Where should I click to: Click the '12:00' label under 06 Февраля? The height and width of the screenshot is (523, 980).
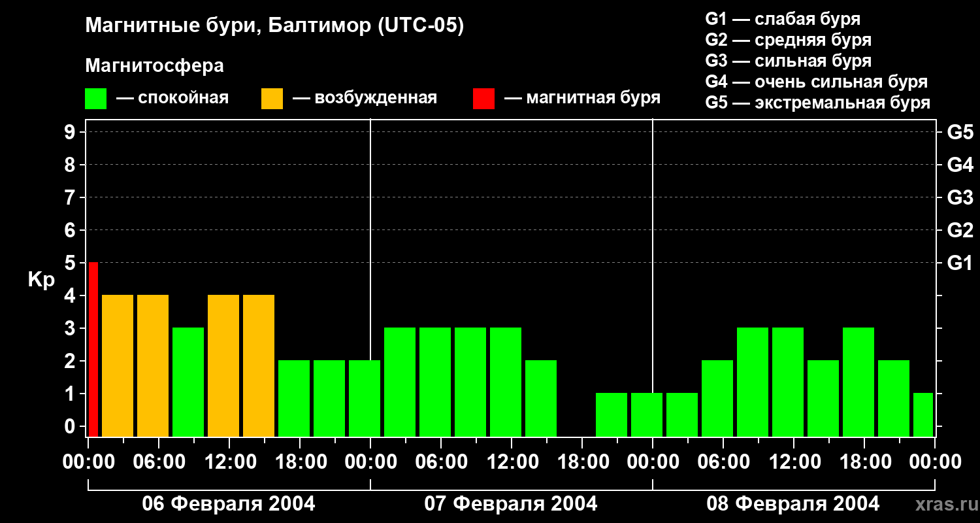(x=229, y=462)
